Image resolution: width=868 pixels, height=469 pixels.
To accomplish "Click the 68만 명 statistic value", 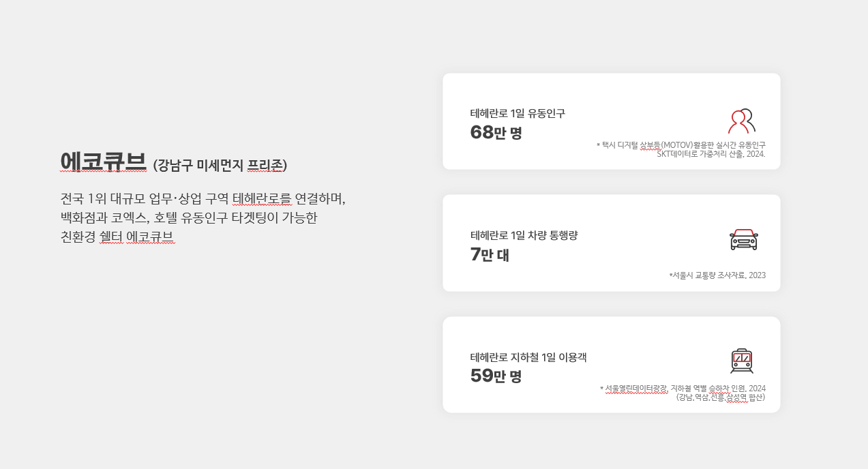I will 496,132.
